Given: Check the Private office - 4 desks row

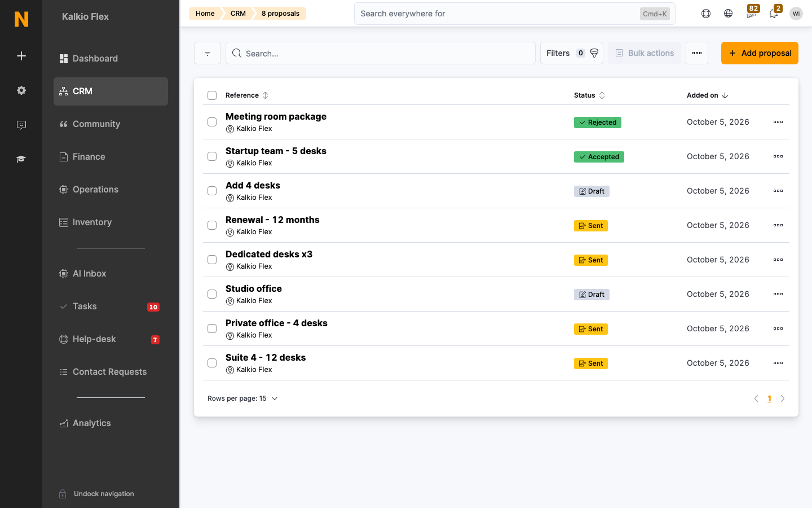Looking at the screenshot, I should pyautogui.click(x=212, y=329).
